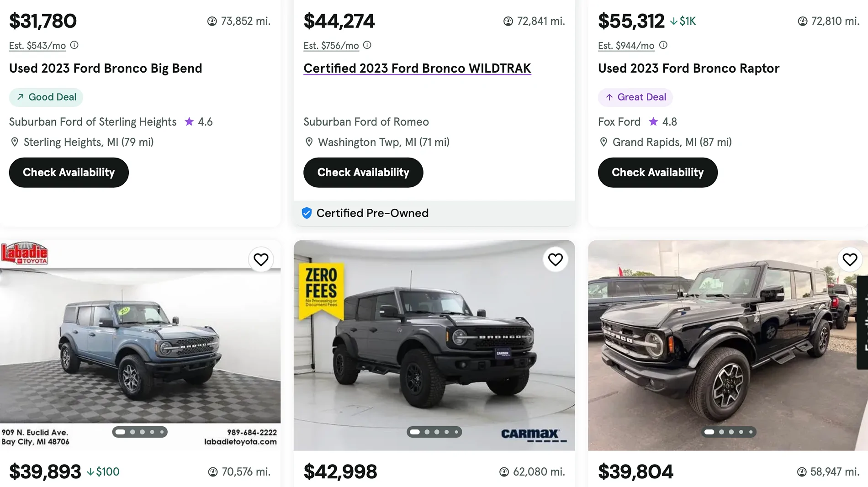Click purple star rating 4.8 for Fox Ford
868x487 pixels.
(653, 122)
